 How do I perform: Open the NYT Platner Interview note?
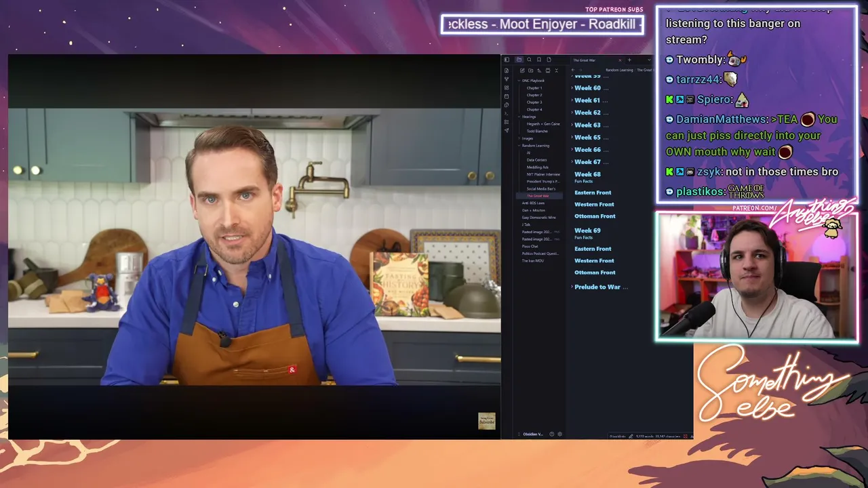tap(543, 174)
